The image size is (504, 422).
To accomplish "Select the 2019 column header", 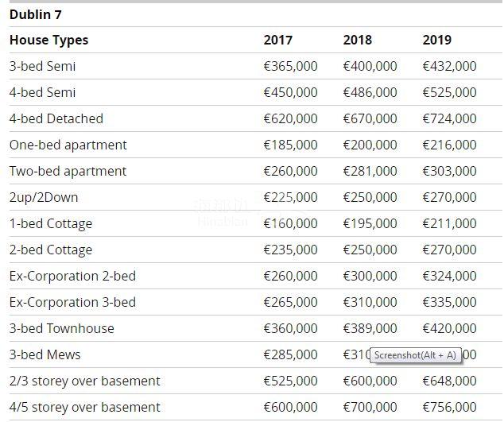I will click(436, 40).
